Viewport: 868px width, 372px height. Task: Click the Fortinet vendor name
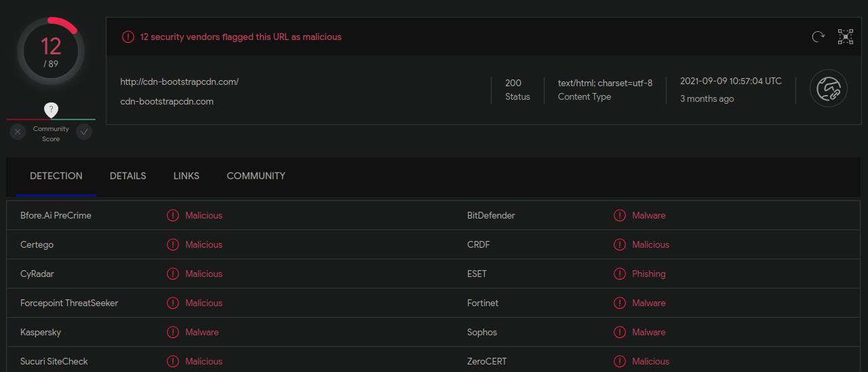pos(483,303)
